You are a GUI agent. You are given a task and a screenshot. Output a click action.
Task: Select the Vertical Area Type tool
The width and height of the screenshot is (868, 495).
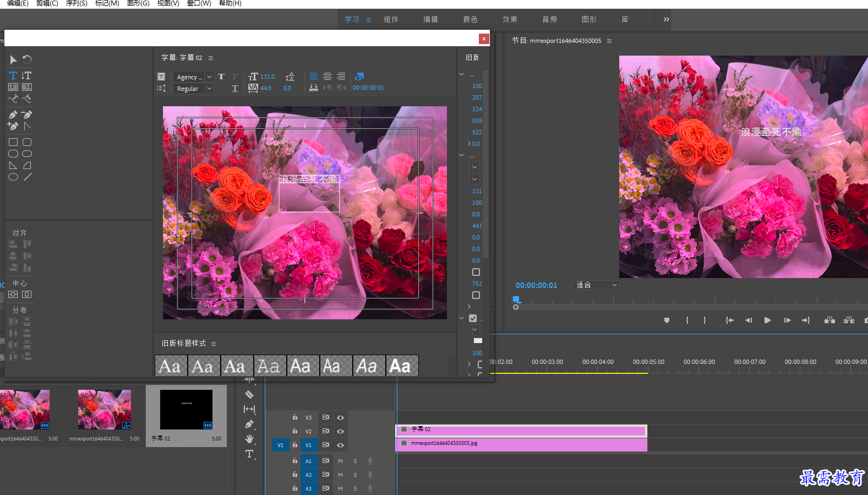(26, 87)
